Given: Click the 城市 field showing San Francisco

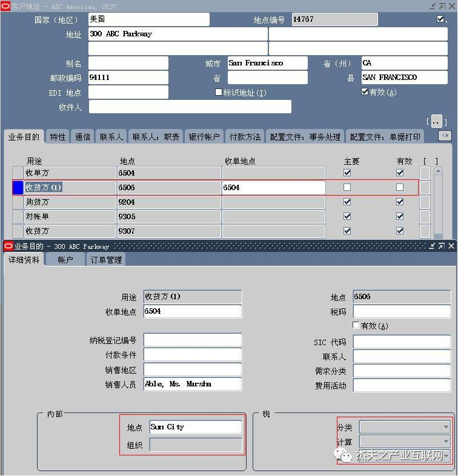Looking at the screenshot, I should point(268,63).
